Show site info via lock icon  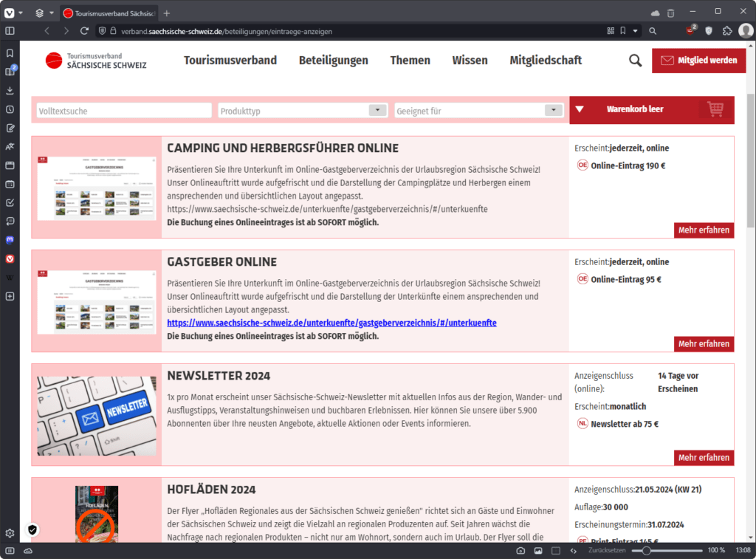pyautogui.click(x=113, y=31)
